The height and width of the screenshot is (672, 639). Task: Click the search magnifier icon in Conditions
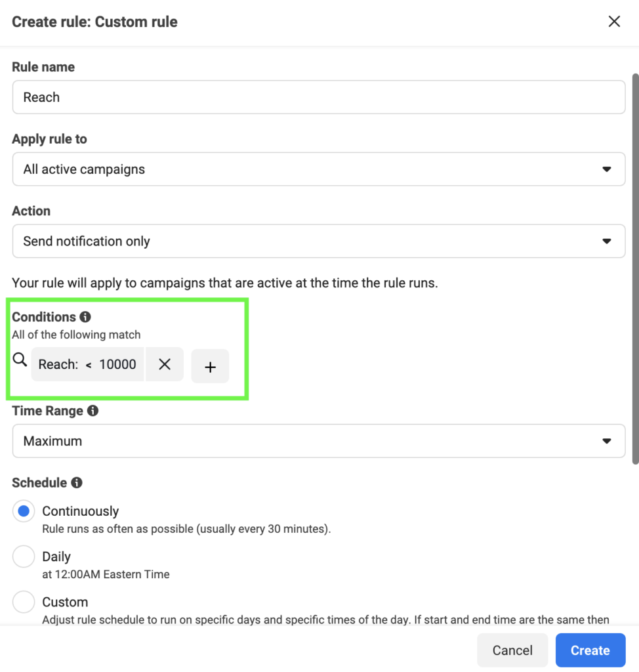pos(20,360)
